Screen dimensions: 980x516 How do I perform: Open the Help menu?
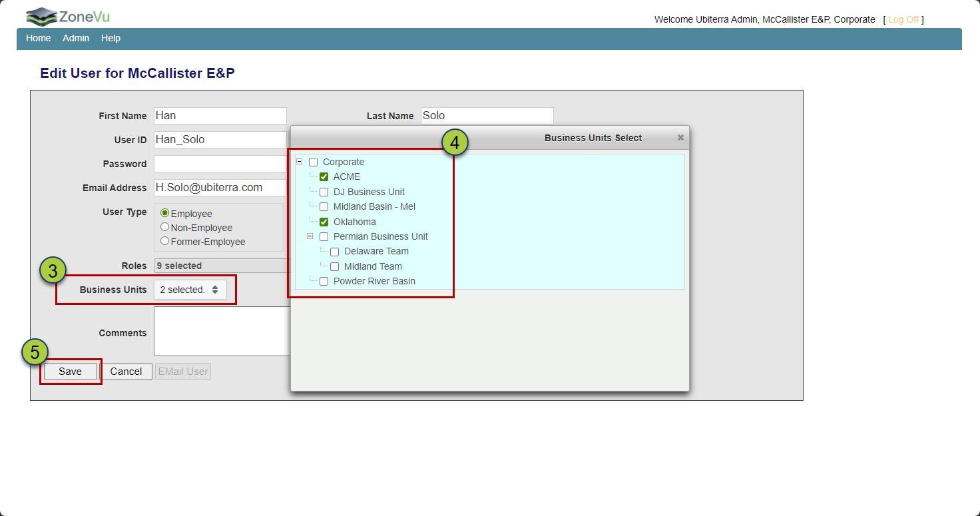pos(111,38)
